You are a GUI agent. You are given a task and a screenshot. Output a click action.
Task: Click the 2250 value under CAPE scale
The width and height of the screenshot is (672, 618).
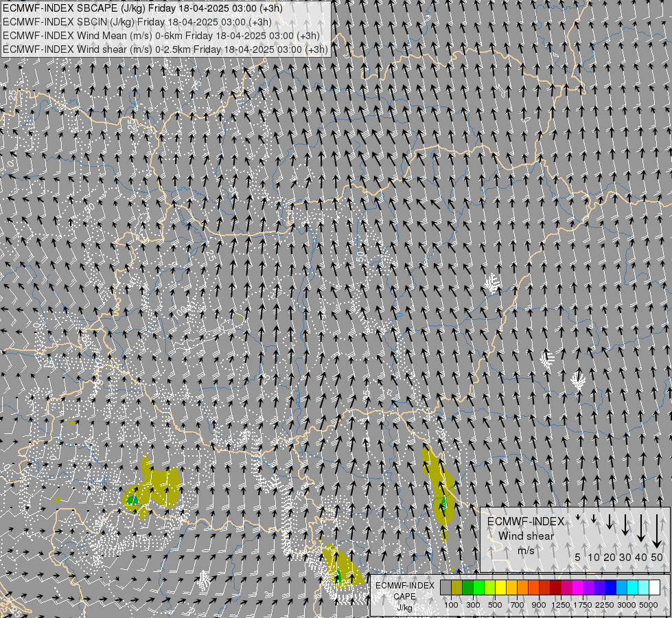605,605
